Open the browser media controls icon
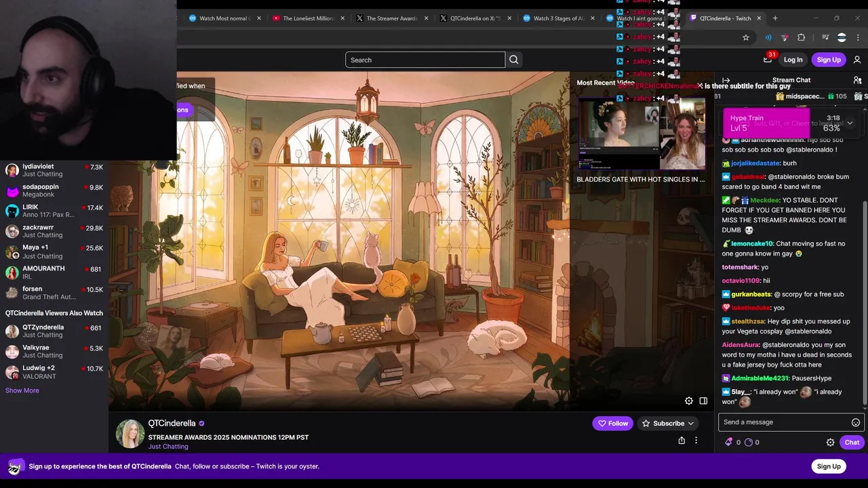Screen dimensions: 868x488 825,37
